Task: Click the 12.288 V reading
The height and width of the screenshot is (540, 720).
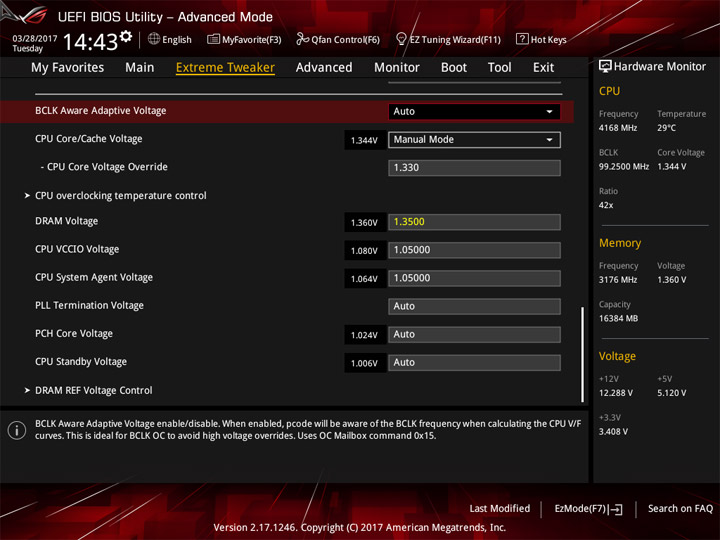Action: click(x=616, y=393)
